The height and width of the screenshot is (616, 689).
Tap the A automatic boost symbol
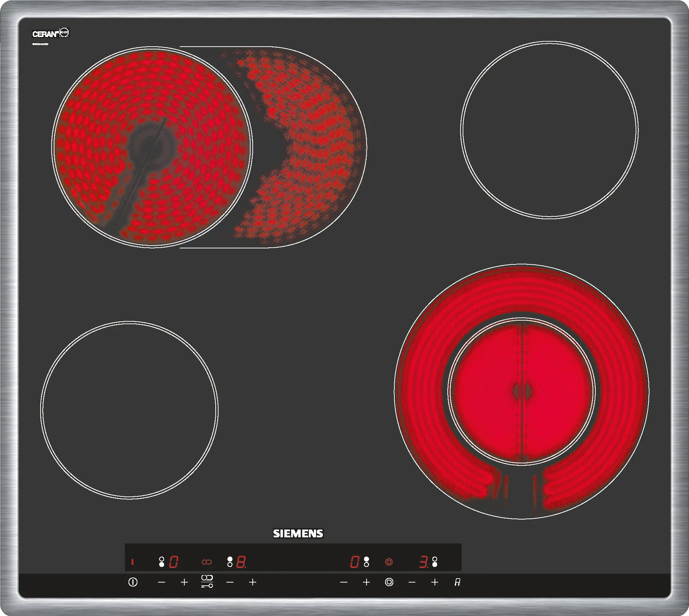[457, 582]
